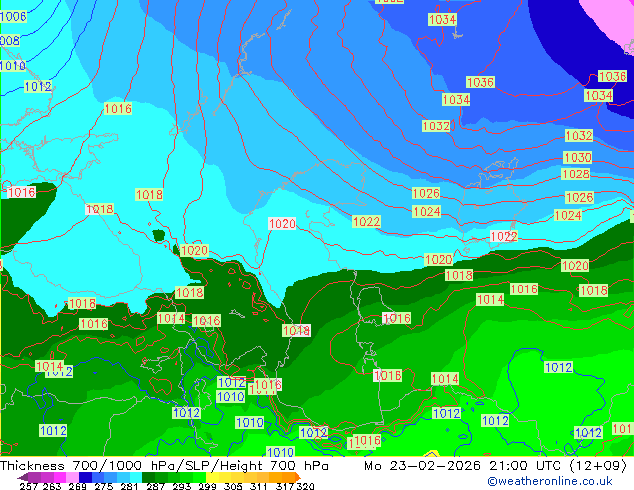This screenshot has width=634, height=490.
Task: Click the legend value 305
Action: (x=233, y=486)
